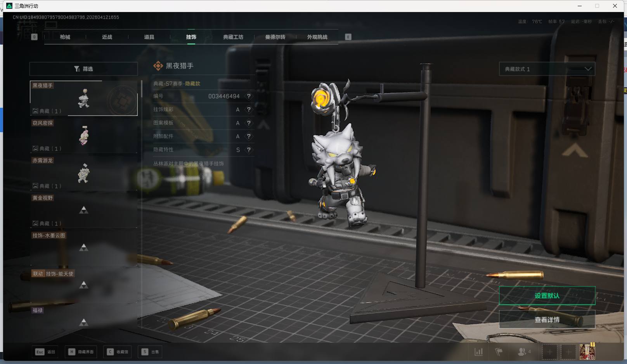Viewport: 627px width, 364px height.
Task: Select the 赤霄游龙 charm in list
Action: (x=84, y=173)
